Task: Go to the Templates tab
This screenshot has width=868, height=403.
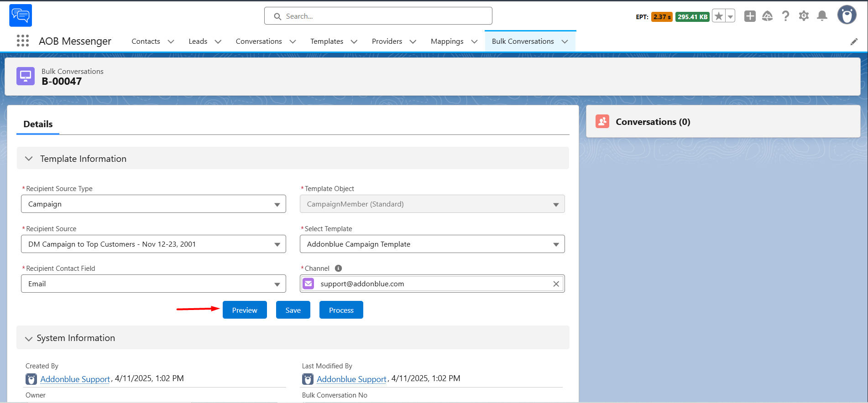Action: point(327,41)
